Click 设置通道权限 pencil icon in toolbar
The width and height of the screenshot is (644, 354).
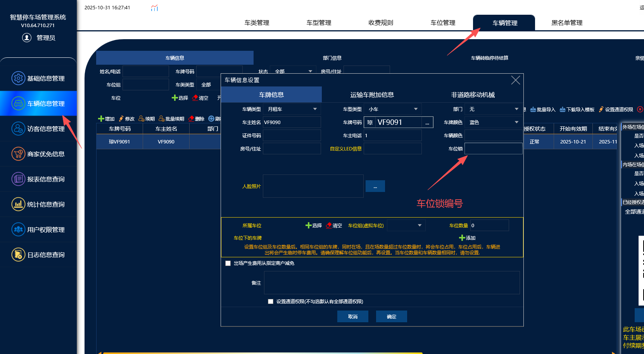pos(601,109)
